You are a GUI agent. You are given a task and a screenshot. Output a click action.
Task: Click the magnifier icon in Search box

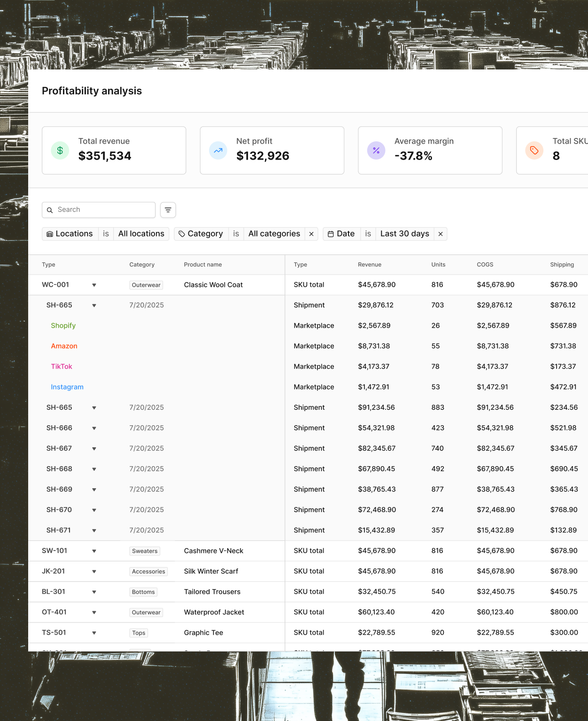click(50, 210)
